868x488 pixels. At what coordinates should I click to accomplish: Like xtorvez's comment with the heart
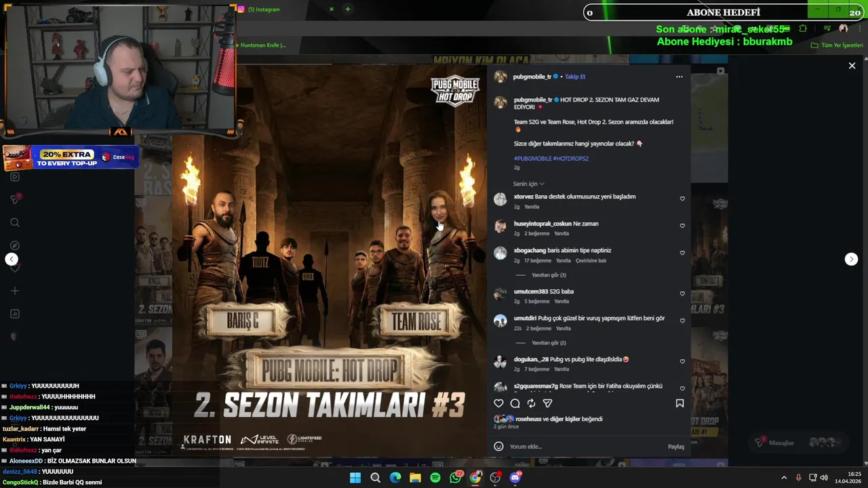coord(682,199)
